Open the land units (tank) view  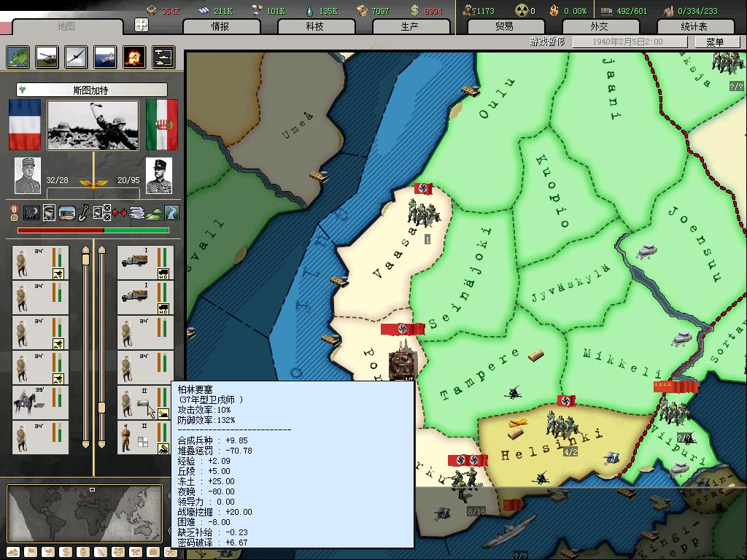tap(47, 57)
